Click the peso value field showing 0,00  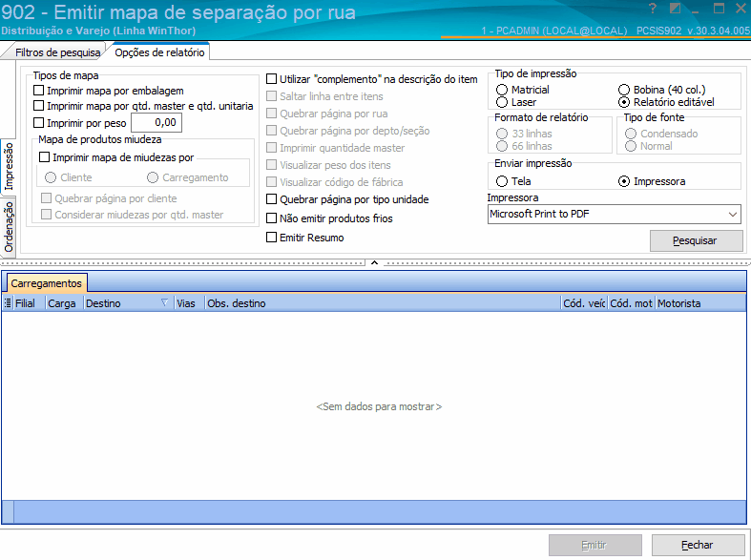click(x=156, y=122)
